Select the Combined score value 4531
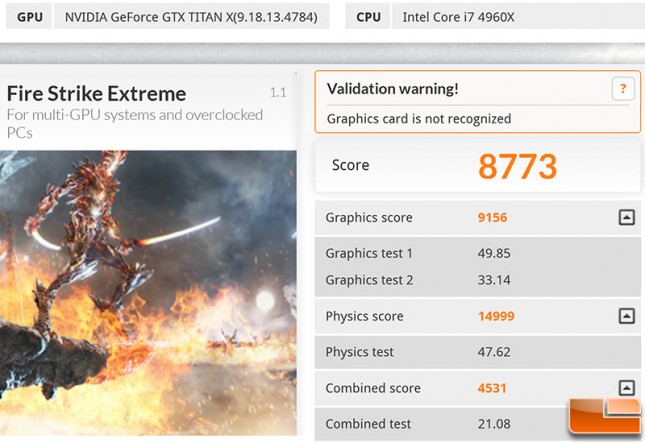Screen dimensions: 645x443 492,388
